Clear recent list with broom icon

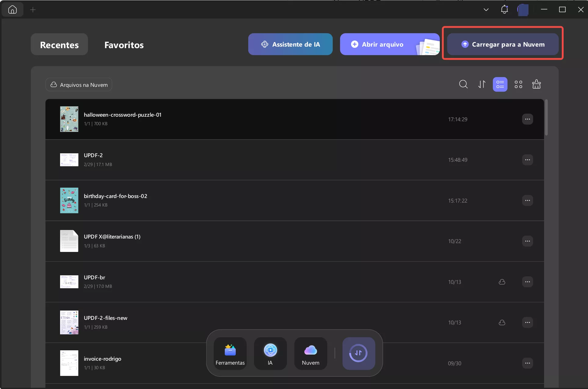click(536, 84)
